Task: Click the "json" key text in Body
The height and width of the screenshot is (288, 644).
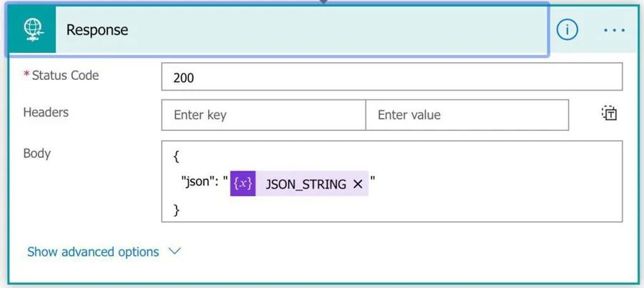Action: click(195, 184)
